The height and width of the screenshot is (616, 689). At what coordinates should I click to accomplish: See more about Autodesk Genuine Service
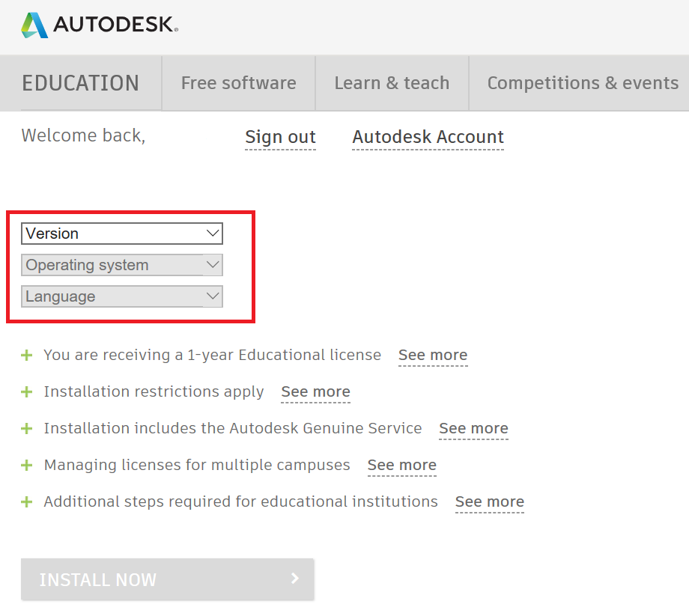point(473,429)
